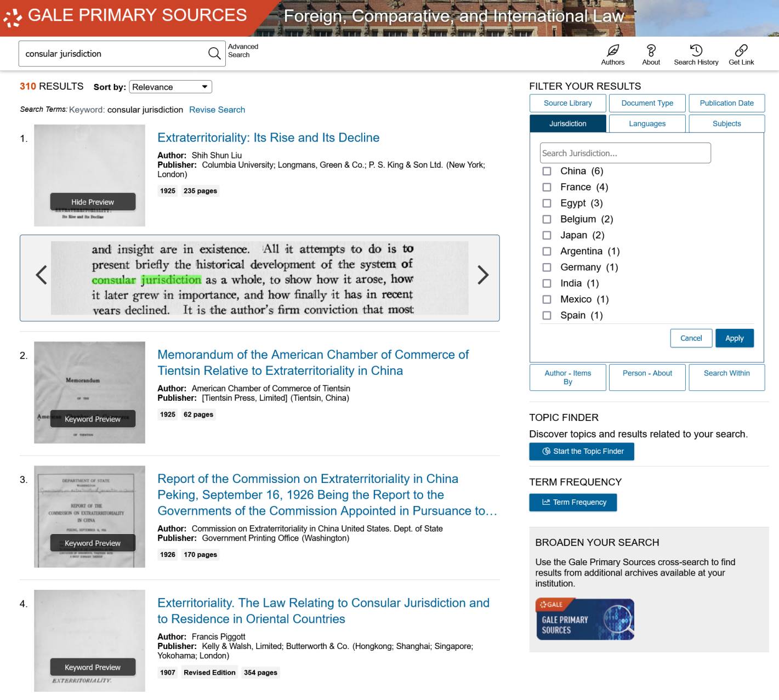This screenshot has width=779, height=700.
Task: Check the China jurisdiction checkbox
Action: 547,171
